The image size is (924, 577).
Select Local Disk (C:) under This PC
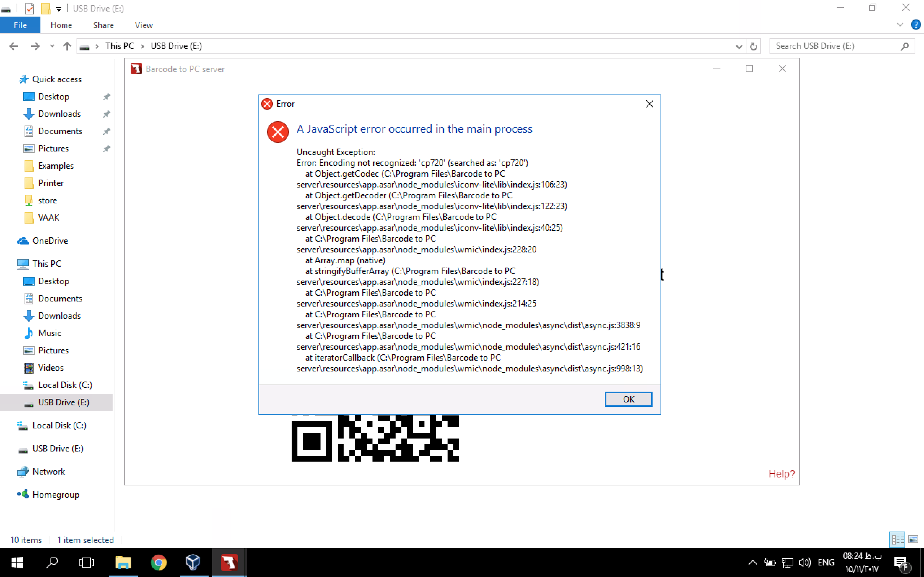[65, 385]
